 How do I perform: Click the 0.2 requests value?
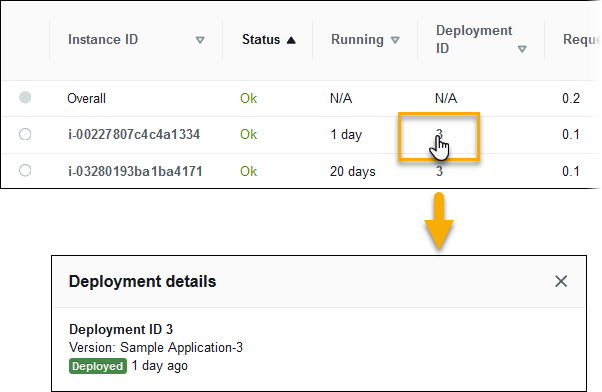pyautogui.click(x=571, y=99)
